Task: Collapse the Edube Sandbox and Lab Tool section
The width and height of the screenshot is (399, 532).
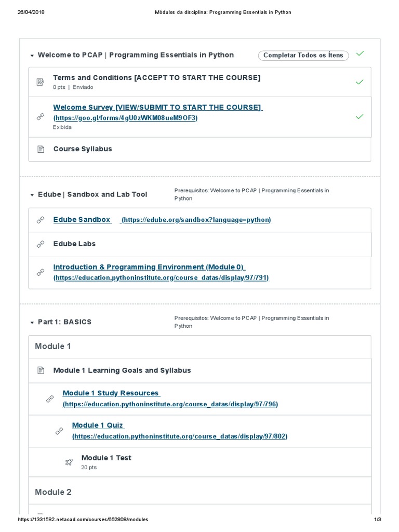Action: tap(32, 195)
